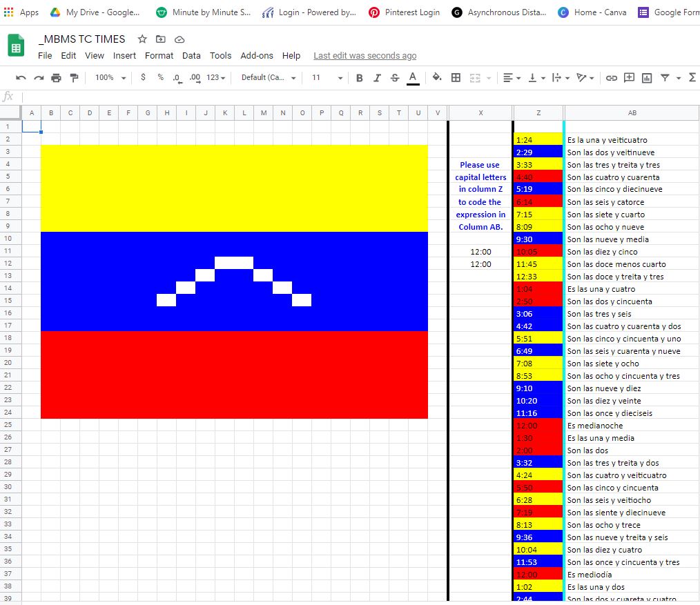Image resolution: width=700 pixels, height=605 pixels.
Task: Open the fill color picker
Action: point(437,78)
